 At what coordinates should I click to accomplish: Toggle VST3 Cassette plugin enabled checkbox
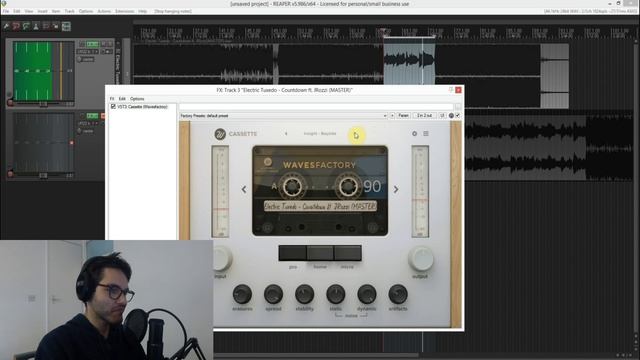coord(113,107)
